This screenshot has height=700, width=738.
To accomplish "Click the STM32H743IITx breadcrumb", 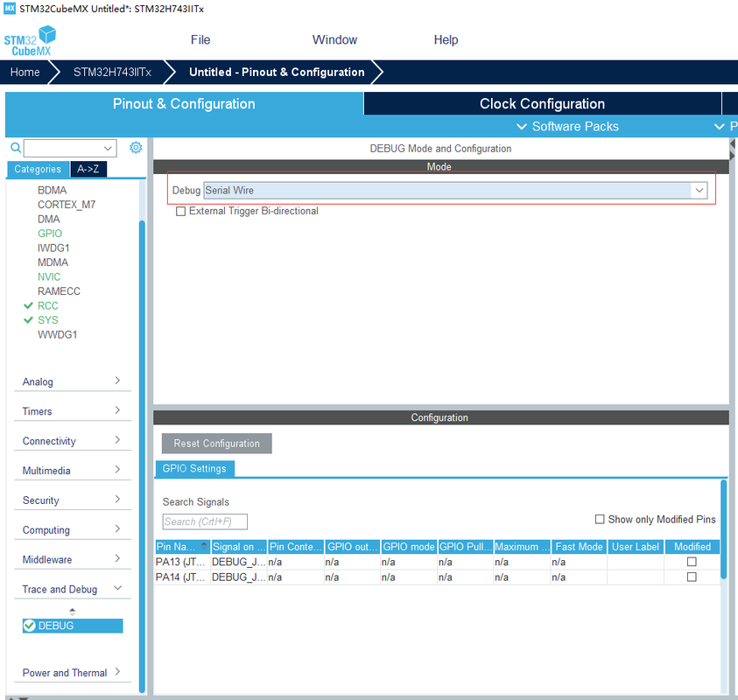I will 112,72.
